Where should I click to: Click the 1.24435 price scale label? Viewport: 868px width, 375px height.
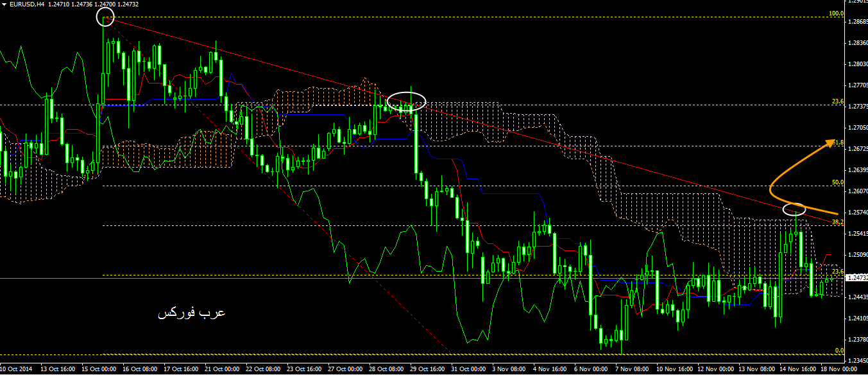(x=858, y=297)
